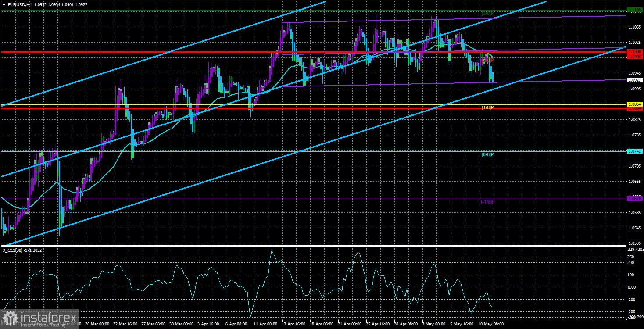Click the [0/8]P Murray level label

click(x=487, y=154)
